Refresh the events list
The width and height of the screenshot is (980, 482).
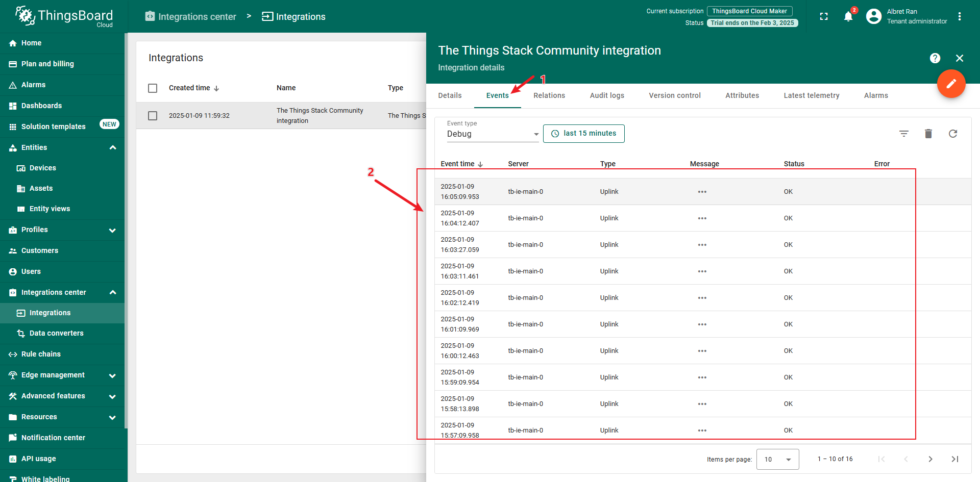pyautogui.click(x=953, y=134)
